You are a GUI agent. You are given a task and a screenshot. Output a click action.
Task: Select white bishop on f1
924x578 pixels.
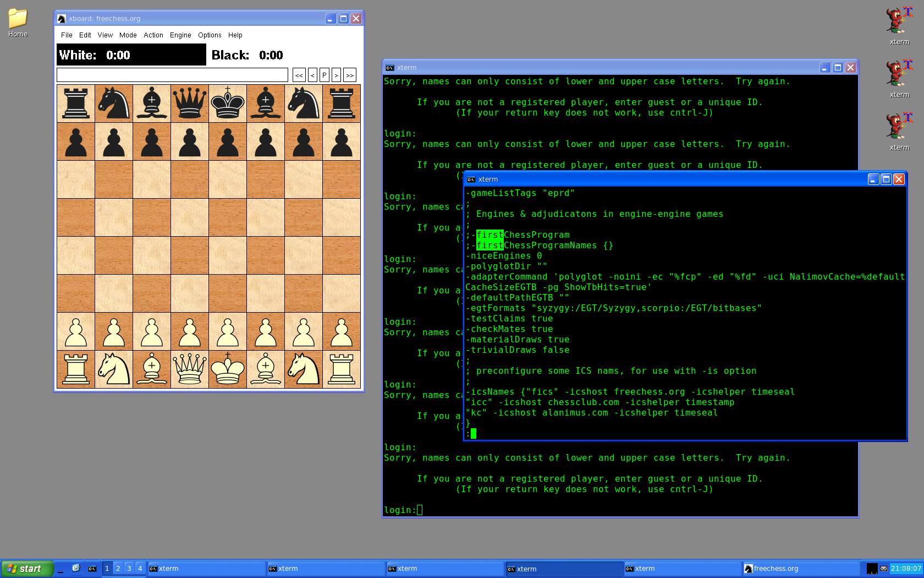click(x=266, y=369)
